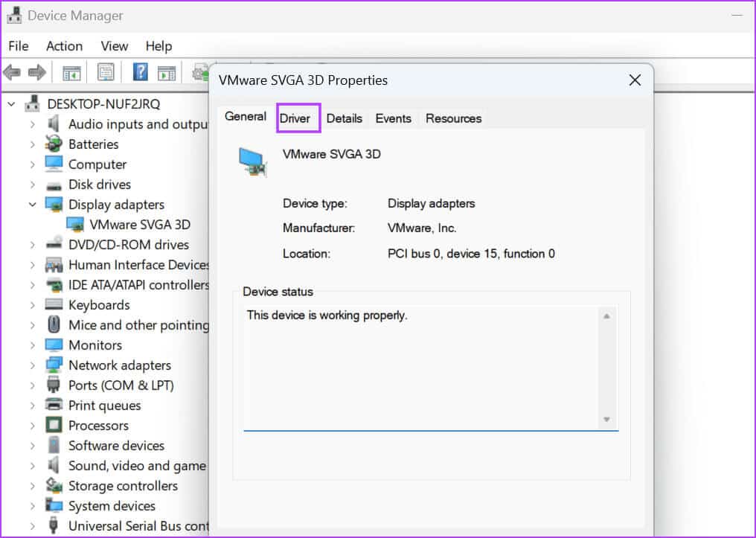Switch to the Resources tab
This screenshot has width=756, height=538.
(x=453, y=118)
